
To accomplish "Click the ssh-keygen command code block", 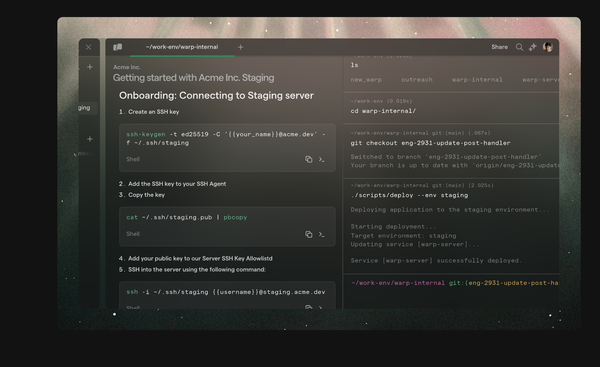I will click(227, 147).
